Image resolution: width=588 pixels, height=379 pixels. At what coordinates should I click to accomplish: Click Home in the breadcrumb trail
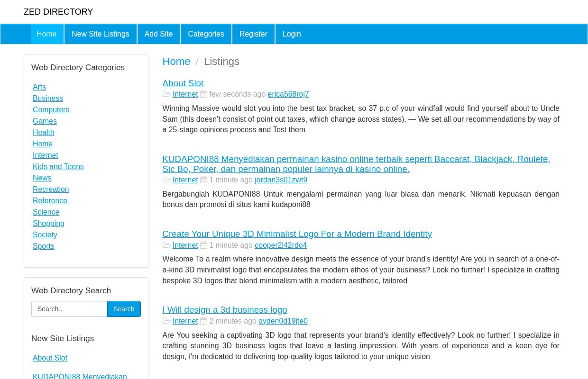pos(176,61)
